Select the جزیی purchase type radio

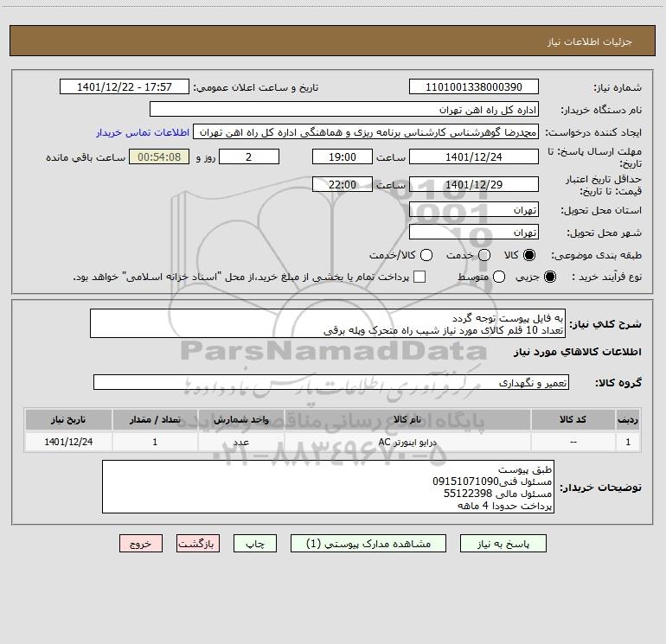[550, 277]
